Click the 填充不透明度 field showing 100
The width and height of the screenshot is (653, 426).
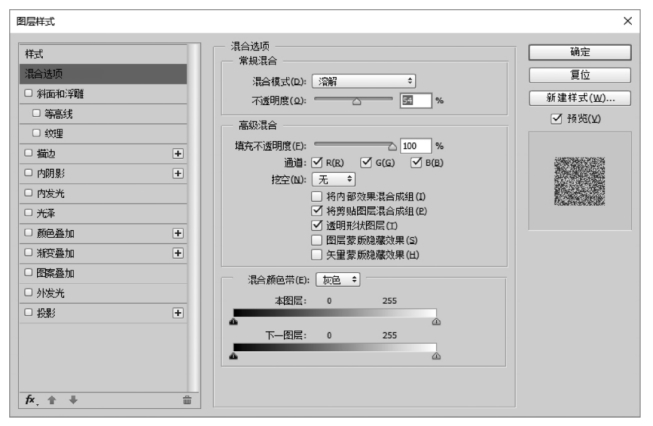[416, 146]
